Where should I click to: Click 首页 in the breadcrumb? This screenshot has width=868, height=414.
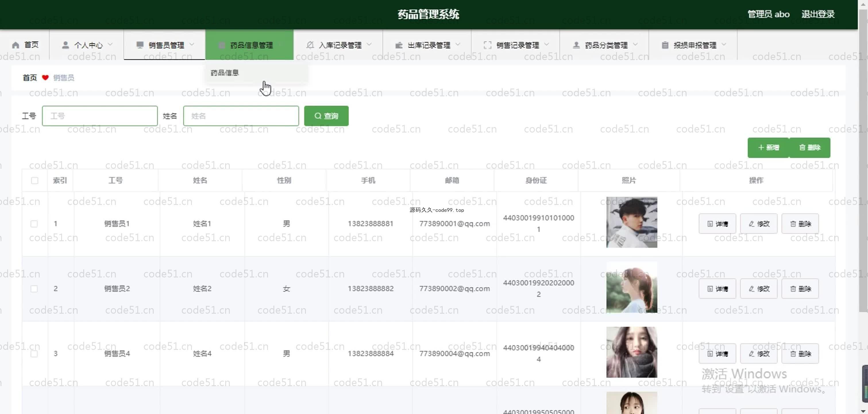tap(30, 78)
